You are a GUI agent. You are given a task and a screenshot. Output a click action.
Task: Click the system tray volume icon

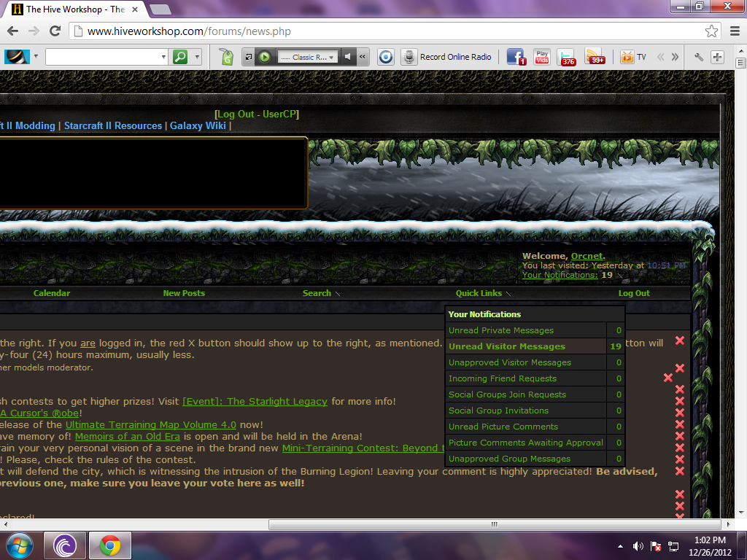[x=638, y=546]
